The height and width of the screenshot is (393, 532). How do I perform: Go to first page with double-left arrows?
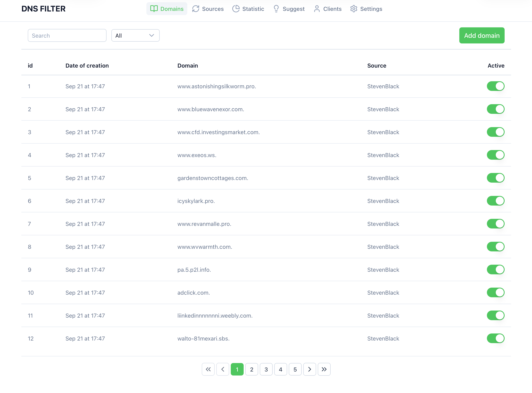208,369
